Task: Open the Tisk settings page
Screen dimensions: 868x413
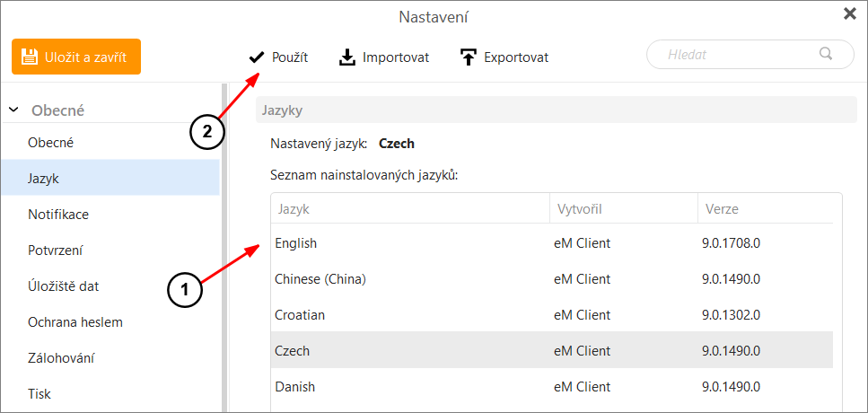Action: pyautogui.click(x=110, y=393)
